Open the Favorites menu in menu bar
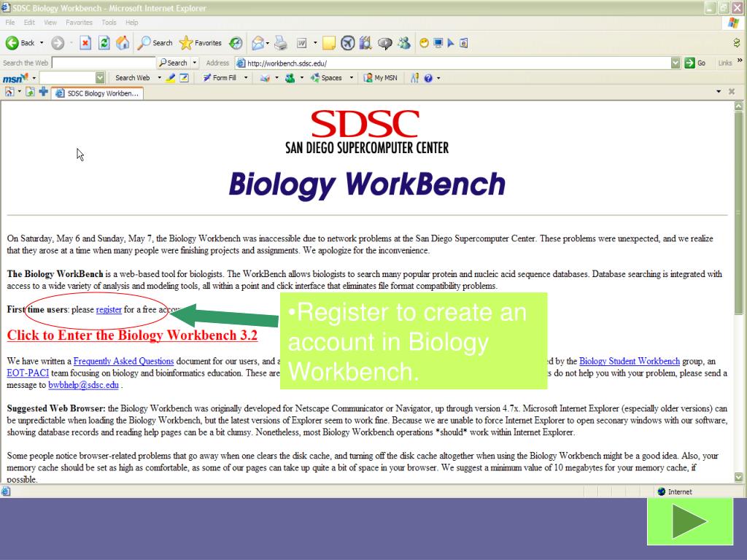The width and height of the screenshot is (747, 560). pyautogui.click(x=80, y=23)
